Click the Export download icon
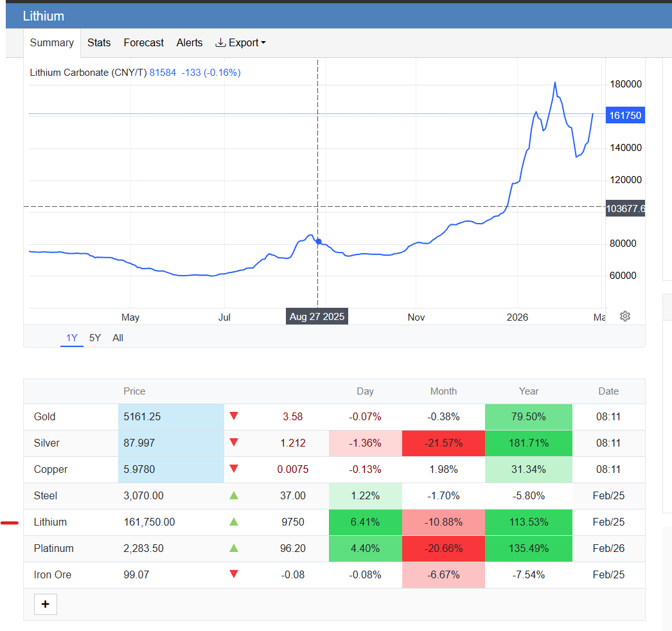Screen dimensions: 672x631 [x=220, y=42]
